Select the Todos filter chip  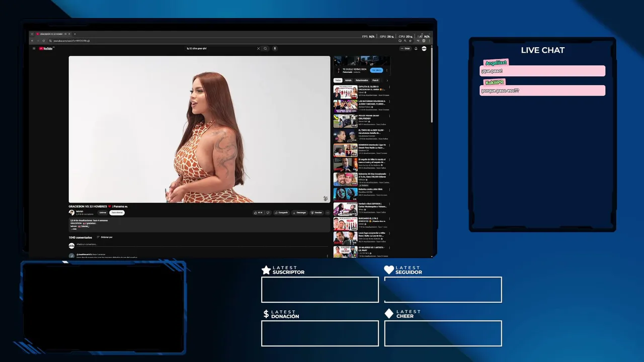338,80
